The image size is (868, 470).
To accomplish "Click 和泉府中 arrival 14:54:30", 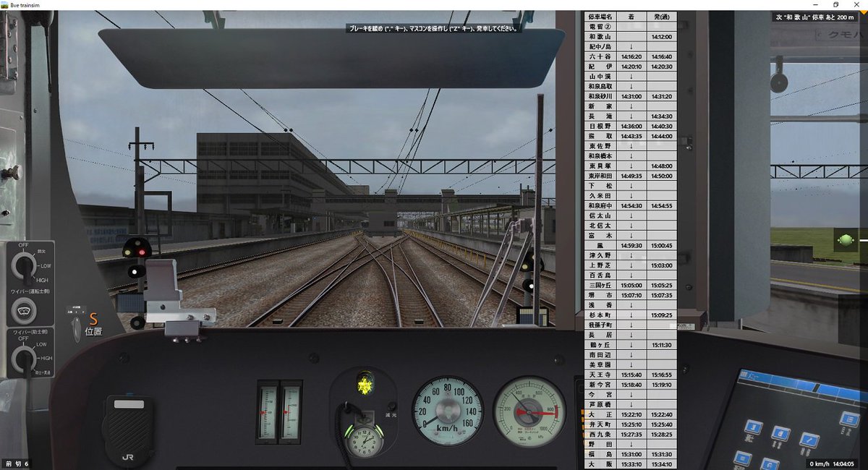I will point(631,205).
